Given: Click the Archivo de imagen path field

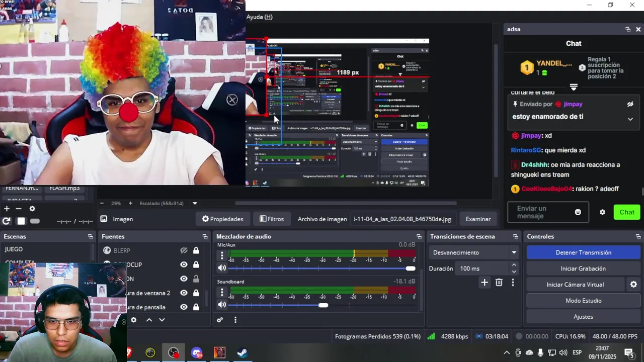Looking at the screenshot, I should coord(403,219).
